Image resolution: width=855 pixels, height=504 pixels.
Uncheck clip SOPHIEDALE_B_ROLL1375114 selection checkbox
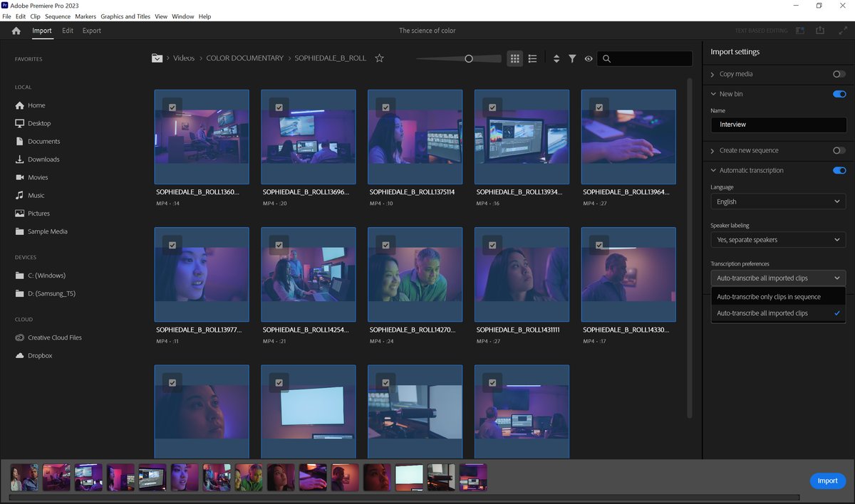(x=385, y=107)
